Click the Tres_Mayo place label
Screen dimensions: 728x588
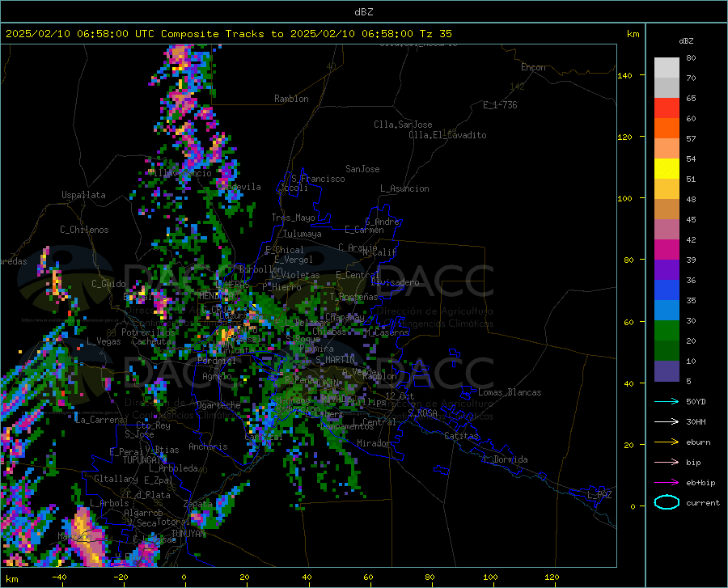coord(293,218)
